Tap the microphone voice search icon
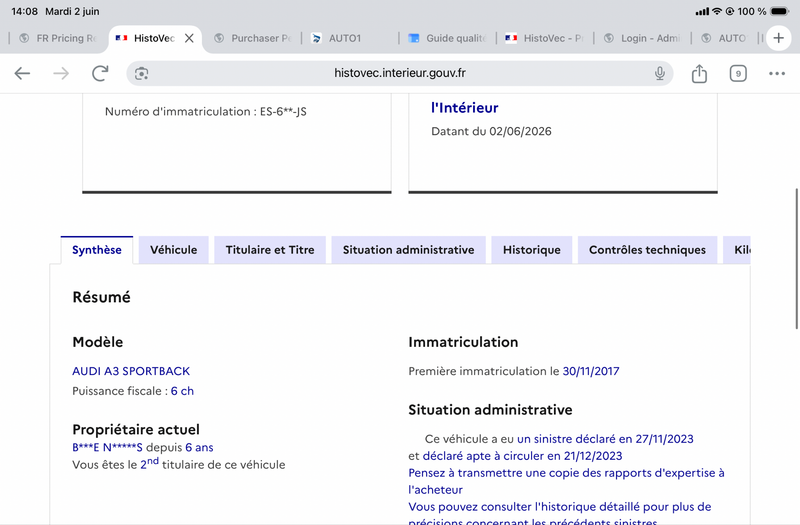800x525 pixels. pyautogui.click(x=660, y=73)
